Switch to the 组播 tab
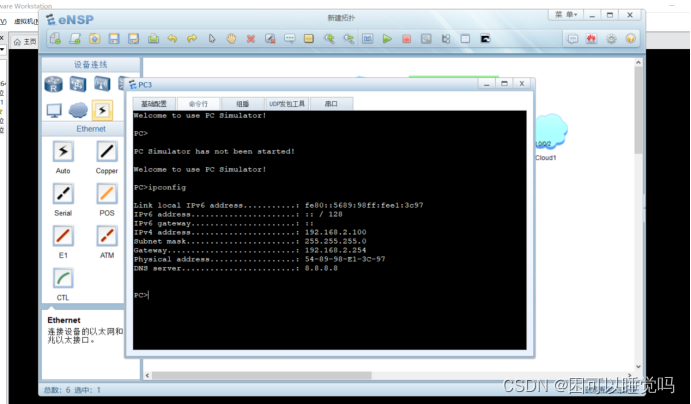Viewport: 691px width, 404px height. pos(243,104)
